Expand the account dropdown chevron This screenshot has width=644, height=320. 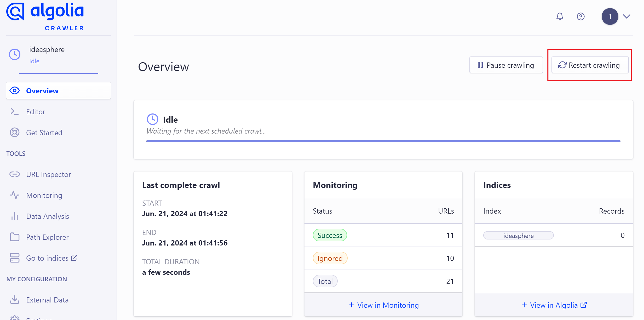tap(627, 16)
